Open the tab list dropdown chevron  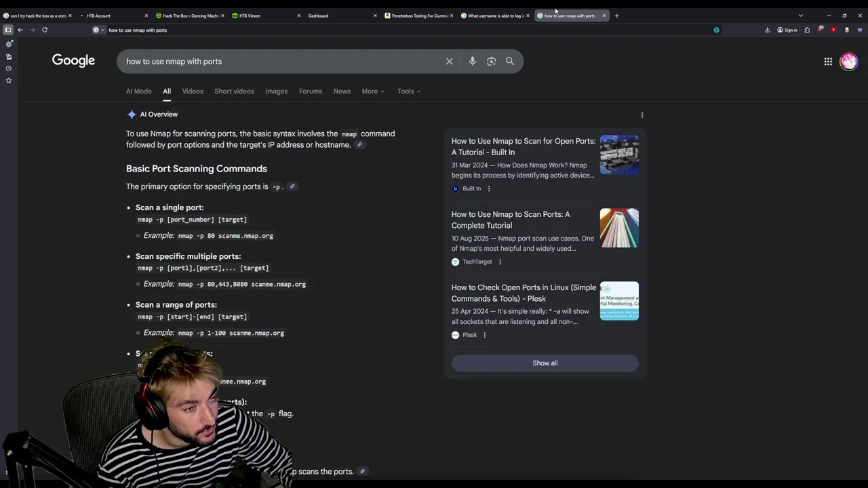click(800, 16)
